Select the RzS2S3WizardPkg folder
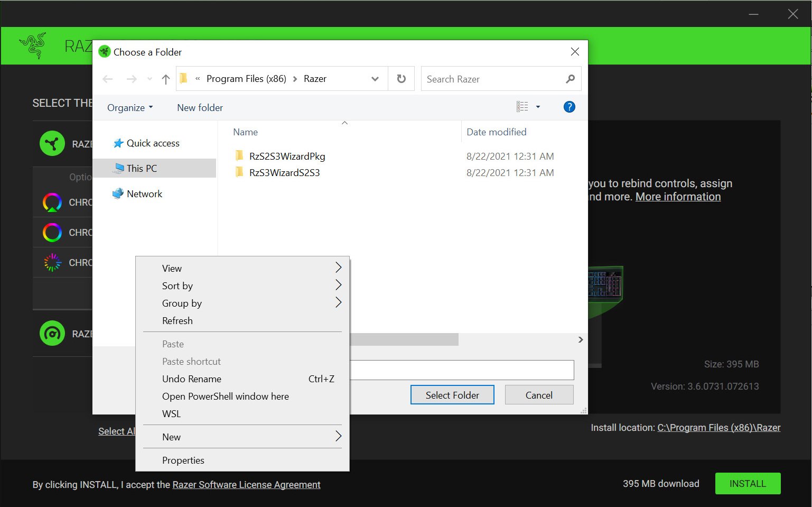This screenshot has height=507, width=812. pos(287,156)
